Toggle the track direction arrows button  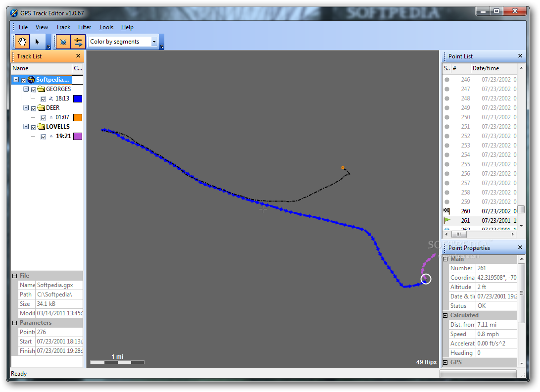[78, 42]
